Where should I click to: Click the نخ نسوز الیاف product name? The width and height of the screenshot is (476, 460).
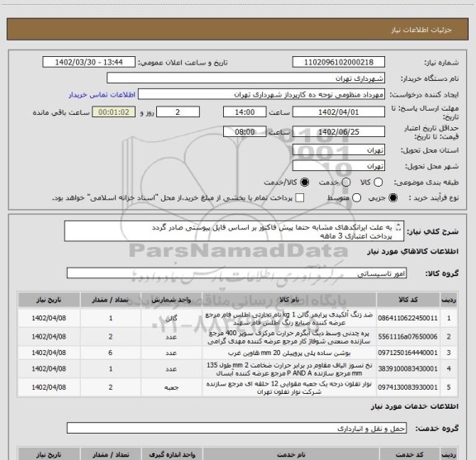point(289,369)
